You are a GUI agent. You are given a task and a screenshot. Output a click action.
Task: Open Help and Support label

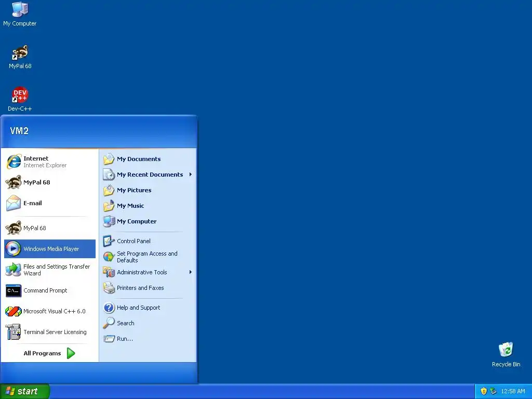tap(138, 308)
